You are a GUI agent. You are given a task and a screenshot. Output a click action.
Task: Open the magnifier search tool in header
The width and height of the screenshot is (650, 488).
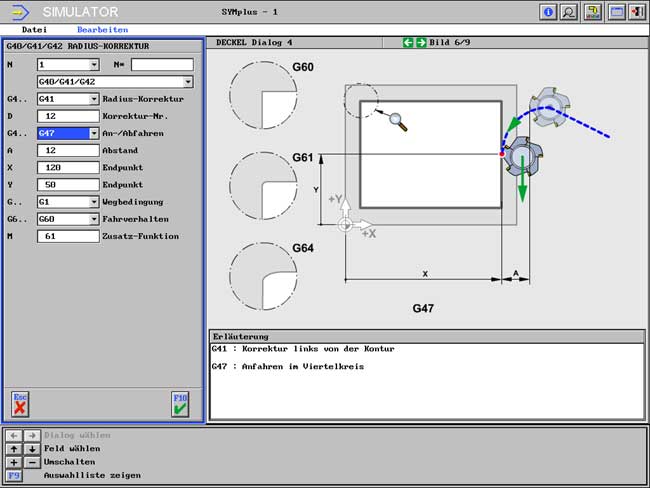569,12
